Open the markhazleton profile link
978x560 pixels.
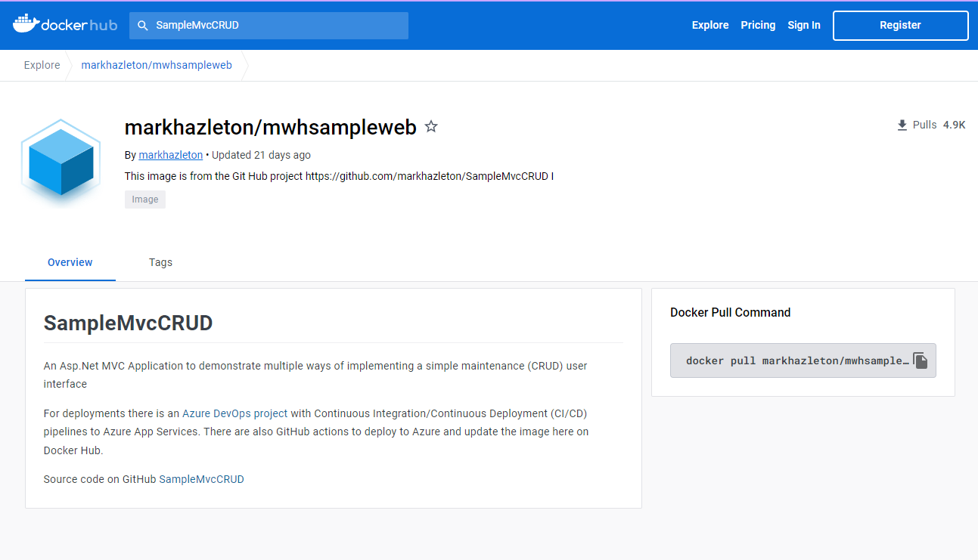click(x=170, y=154)
